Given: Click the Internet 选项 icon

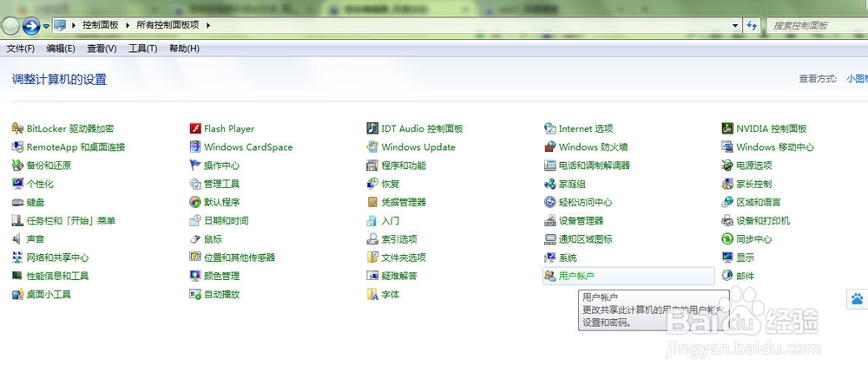Looking at the screenshot, I should pyautogui.click(x=549, y=129).
